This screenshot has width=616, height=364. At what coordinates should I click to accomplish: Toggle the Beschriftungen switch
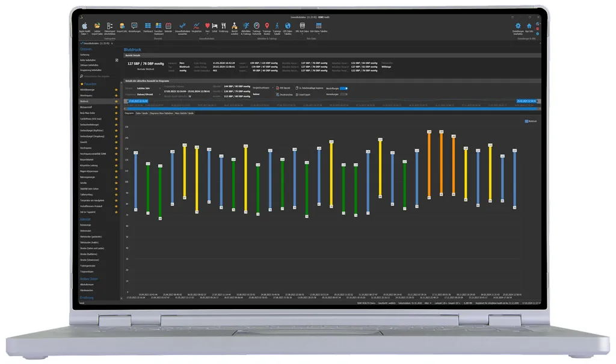click(x=343, y=88)
